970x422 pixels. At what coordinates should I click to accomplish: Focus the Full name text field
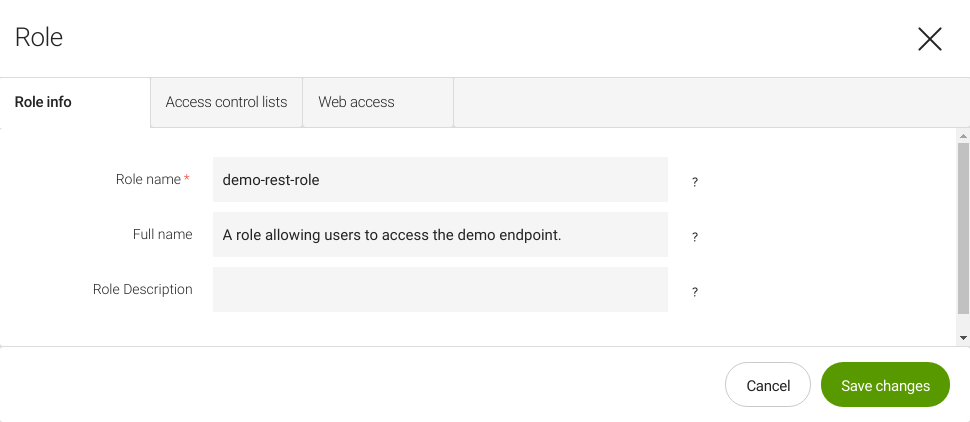point(440,235)
